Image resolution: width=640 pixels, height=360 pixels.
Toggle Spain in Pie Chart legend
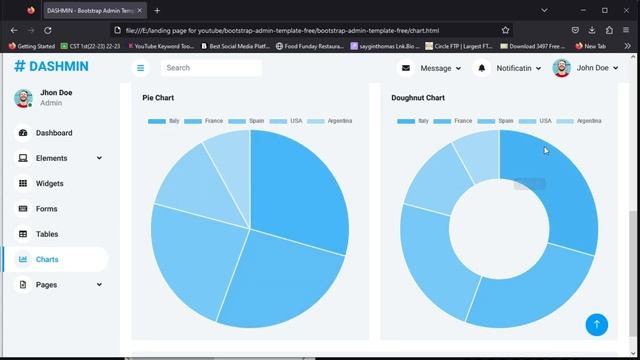click(246, 121)
